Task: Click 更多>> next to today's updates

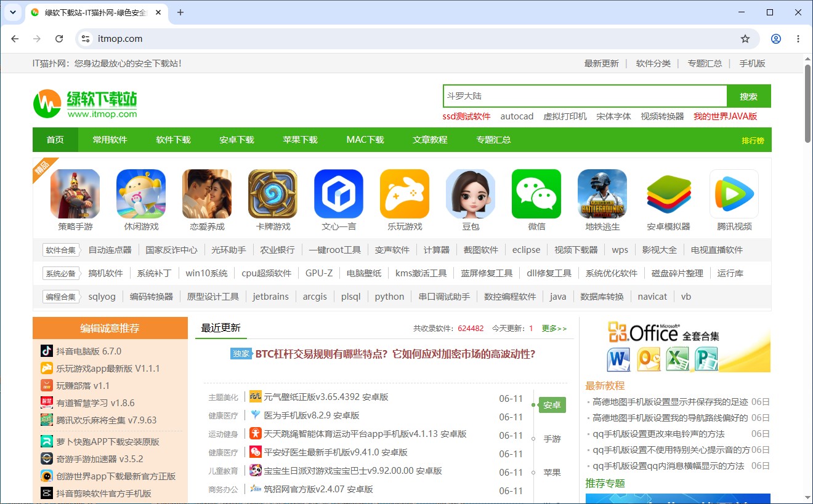Action: point(554,329)
